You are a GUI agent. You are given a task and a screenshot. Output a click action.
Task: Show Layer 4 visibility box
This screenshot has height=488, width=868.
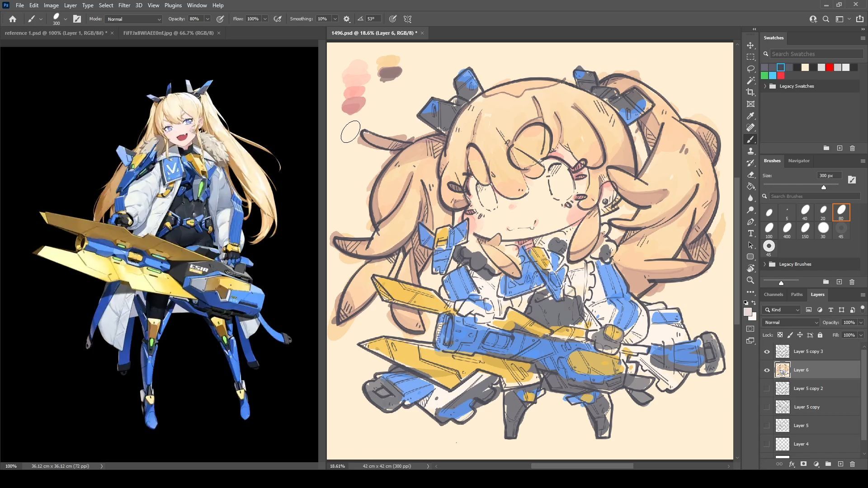tap(767, 444)
